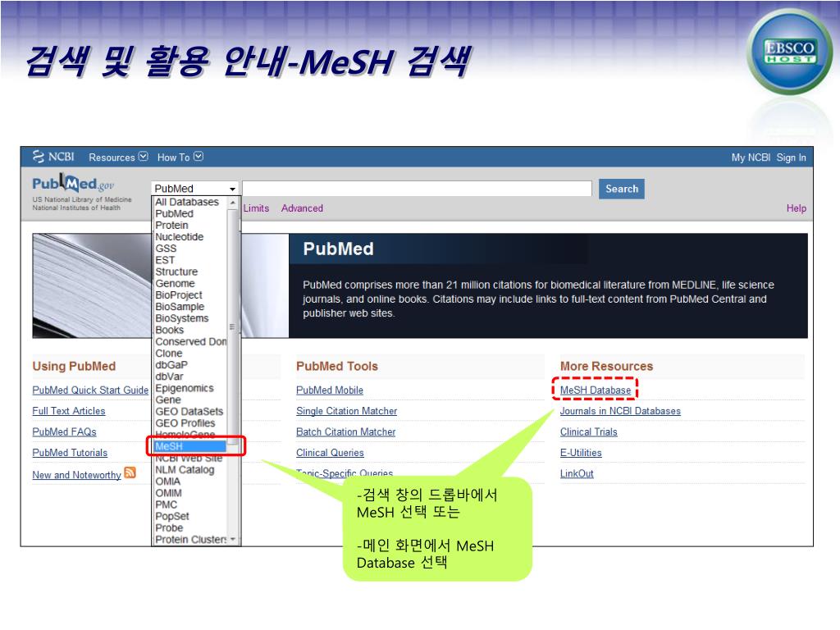Open PubMed FAQs link
This screenshot has width=840, height=630.
click(x=64, y=431)
